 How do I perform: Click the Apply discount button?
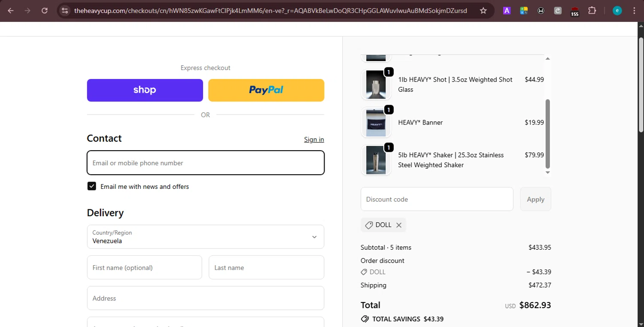pyautogui.click(x=535, y=199)
